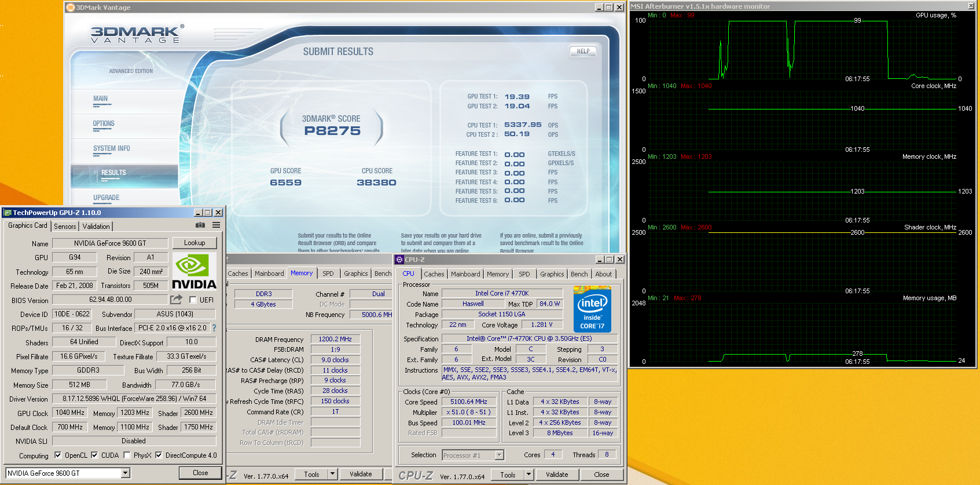This screenshot has width=980, height=485.
Task: Open the SPD tab in front CPU-Z
Action: pyautogui.click(x=524, y=274)
